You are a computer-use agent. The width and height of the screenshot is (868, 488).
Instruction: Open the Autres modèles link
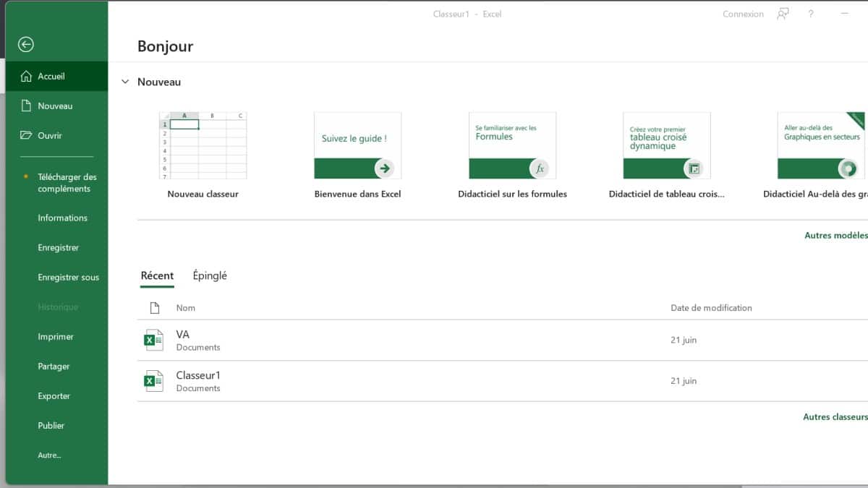pos(835,235)
